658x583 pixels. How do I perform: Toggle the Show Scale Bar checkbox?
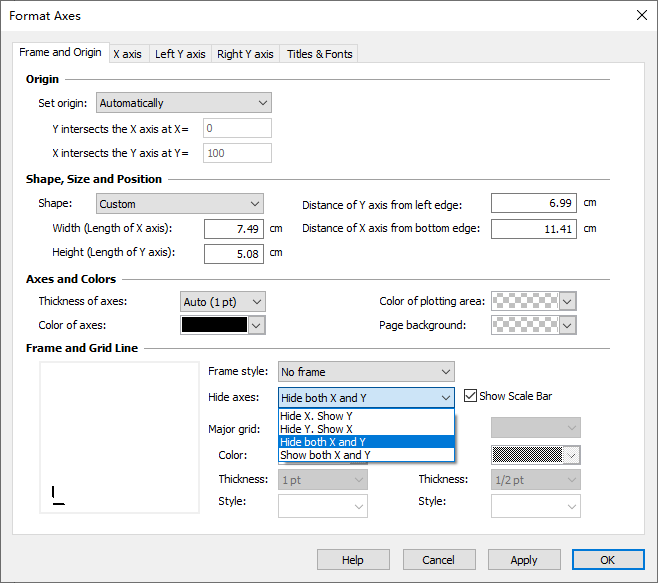(x=471, y=396)
